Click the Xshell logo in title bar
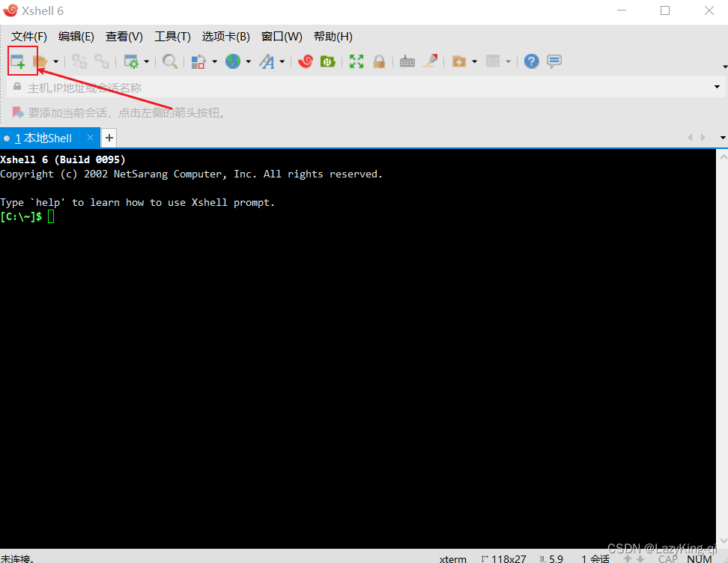Screen dimensions: 728x563 [10, 10]
